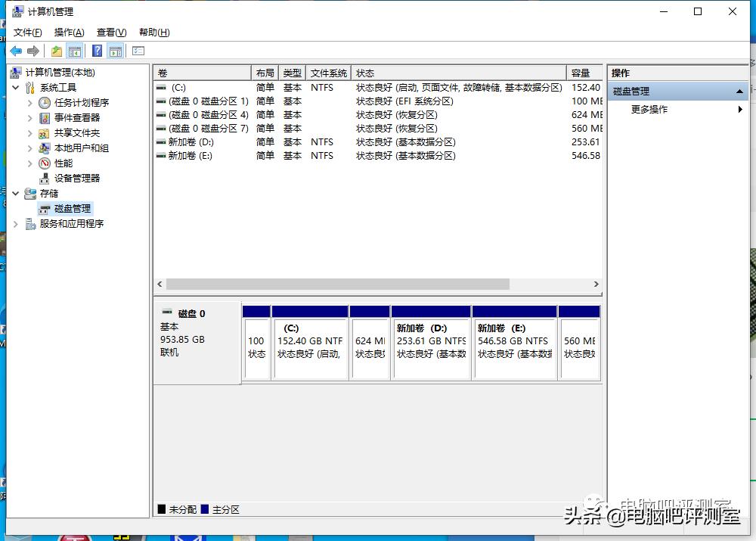
Task: Click the 共享文件夹 icon
Action: (x=45, y=132)
